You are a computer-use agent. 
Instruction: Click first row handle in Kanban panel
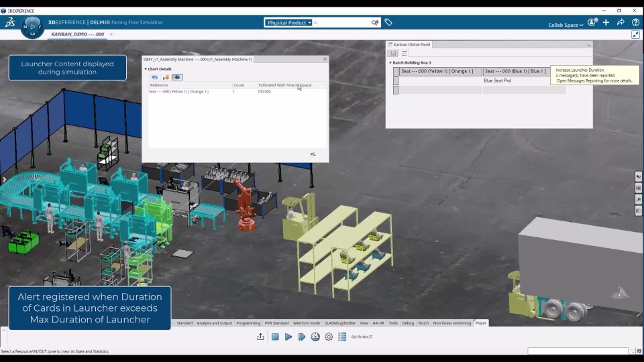pyautogui.click(x=396, y=72)
